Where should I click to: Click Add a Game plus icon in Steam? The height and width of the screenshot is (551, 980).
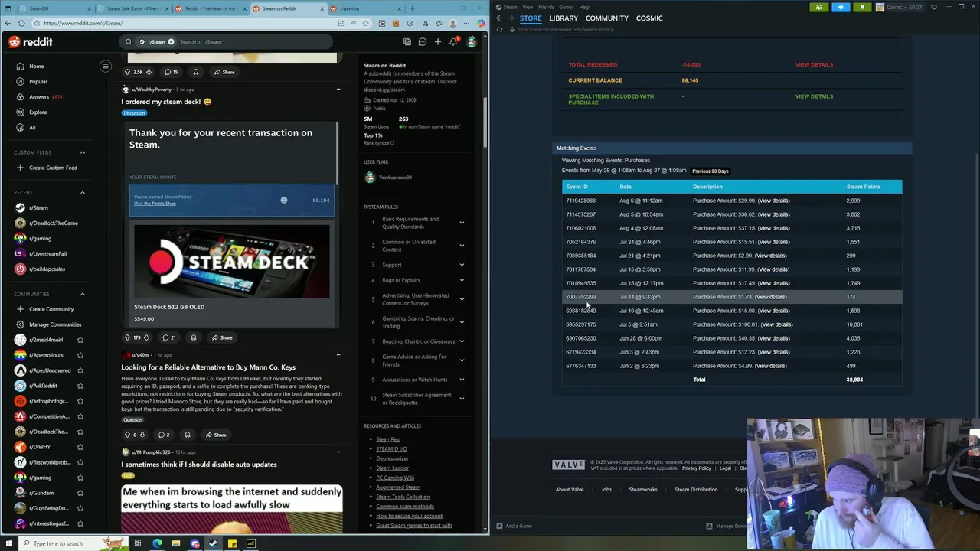coord(500,526)
